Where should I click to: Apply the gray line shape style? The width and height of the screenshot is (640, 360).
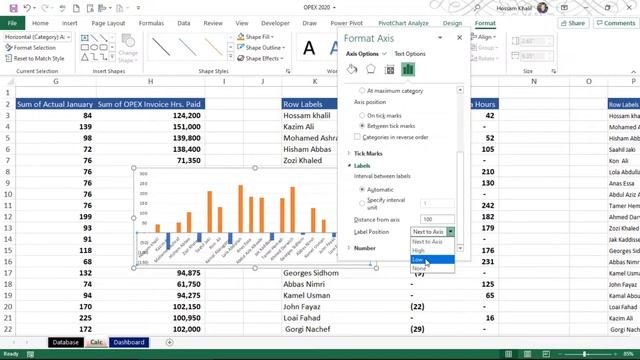(187, 47)
